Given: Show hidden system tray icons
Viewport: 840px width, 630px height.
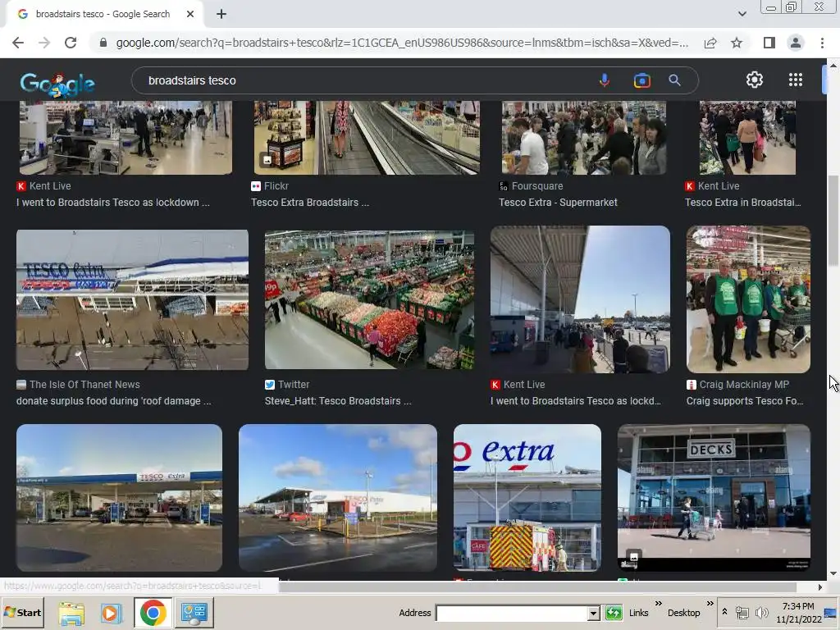Looking at the screenshot, I should pyautogui.click(x=724, y=612).
